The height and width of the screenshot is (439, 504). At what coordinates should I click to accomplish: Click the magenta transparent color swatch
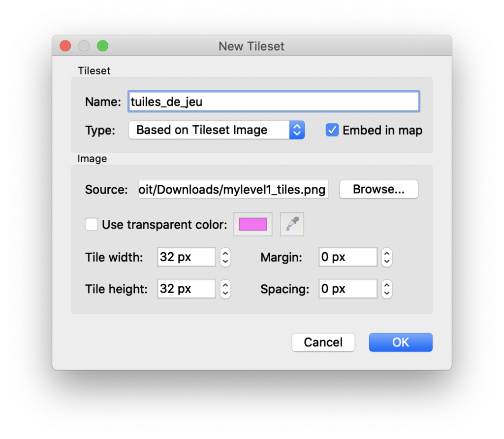pyautogui.click(x=252, y=224)
